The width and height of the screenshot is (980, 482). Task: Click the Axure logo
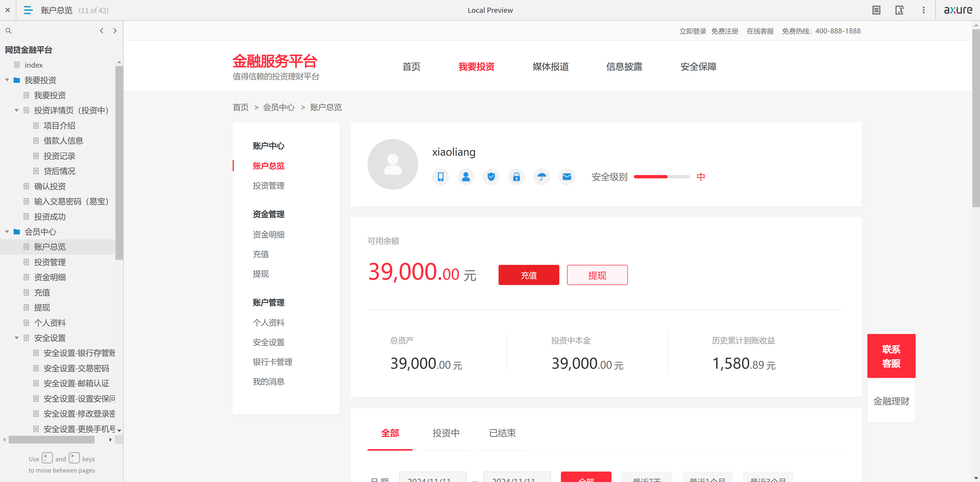point(958,10)
